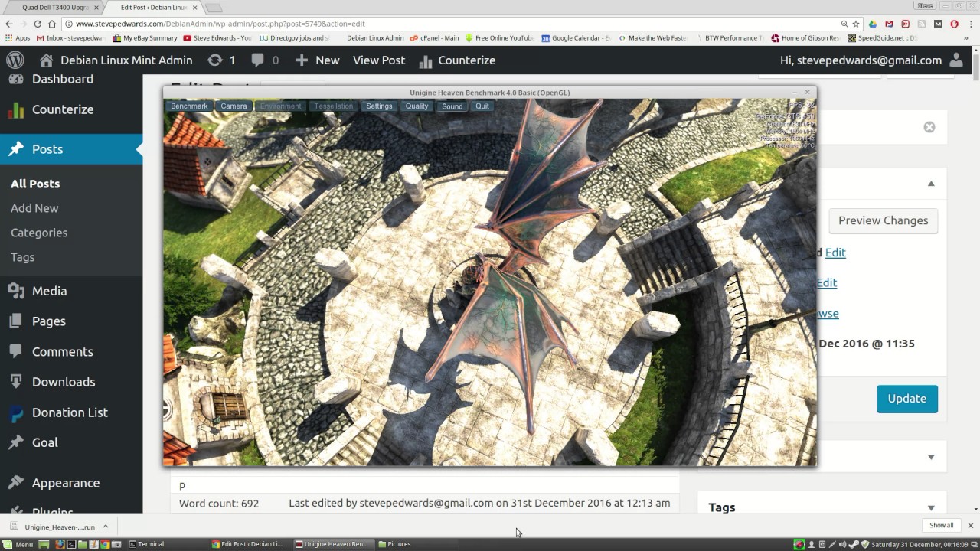The width and height of the screenshot is (980, 551).
Task: Toggle Sound in Heaven benchmark toolbar
Action: 452,106
